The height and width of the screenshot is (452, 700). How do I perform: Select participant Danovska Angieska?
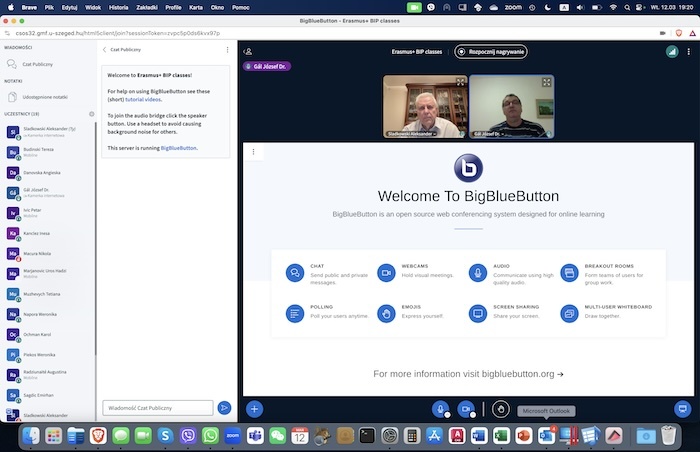[49, 172]
